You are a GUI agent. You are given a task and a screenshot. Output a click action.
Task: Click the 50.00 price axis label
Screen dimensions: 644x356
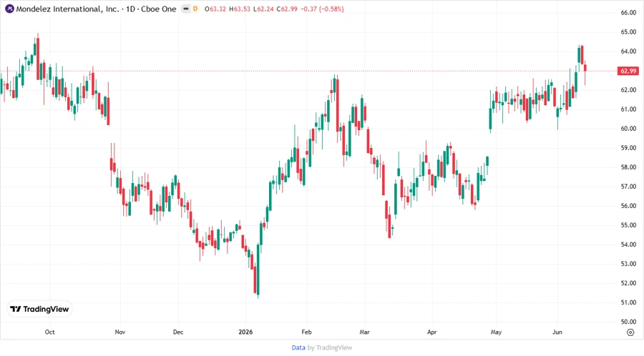coord(628,322)
